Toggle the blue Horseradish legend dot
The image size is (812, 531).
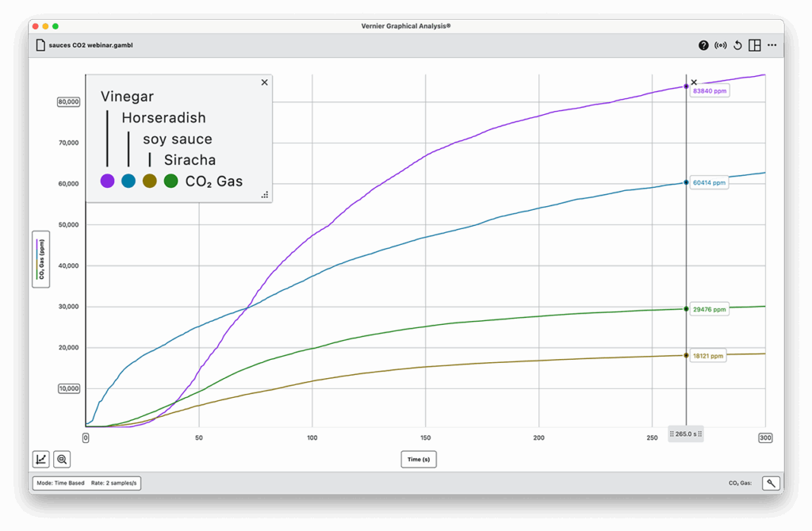[x=128, y=181]
